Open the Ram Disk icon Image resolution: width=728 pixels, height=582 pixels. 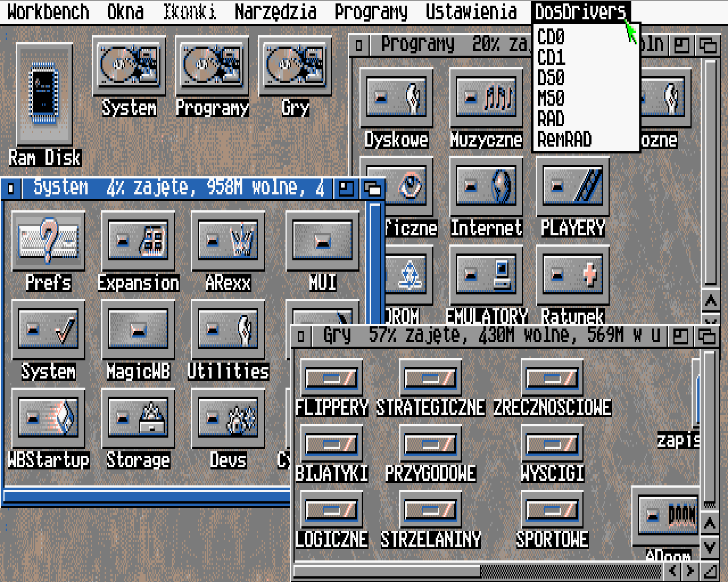(44, 95)
